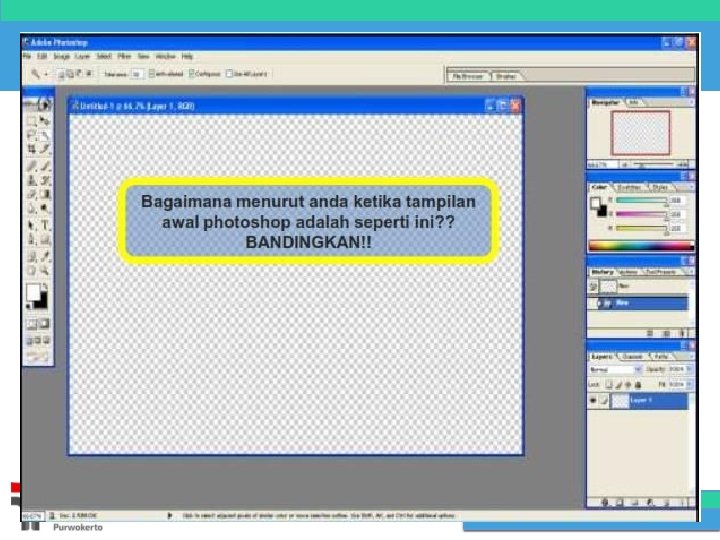Select the History Brush tool
This screenshot has height=540, width=720.
[45, 180]
